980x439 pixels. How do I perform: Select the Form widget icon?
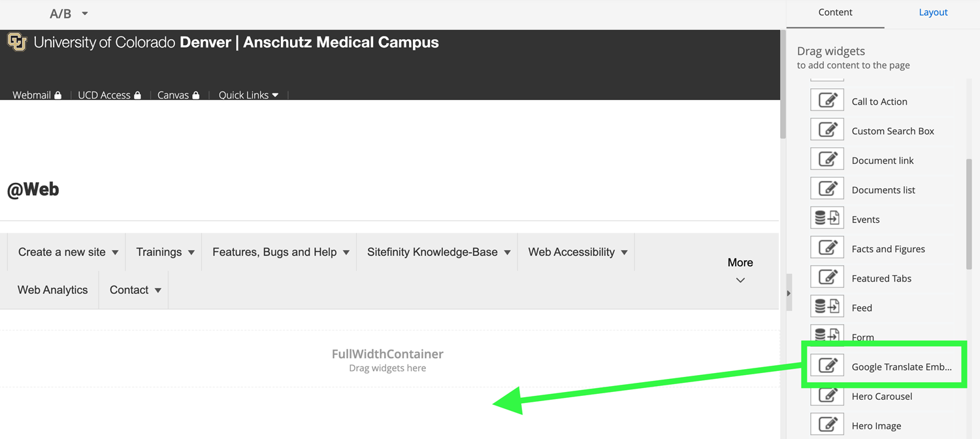(827, 334)
